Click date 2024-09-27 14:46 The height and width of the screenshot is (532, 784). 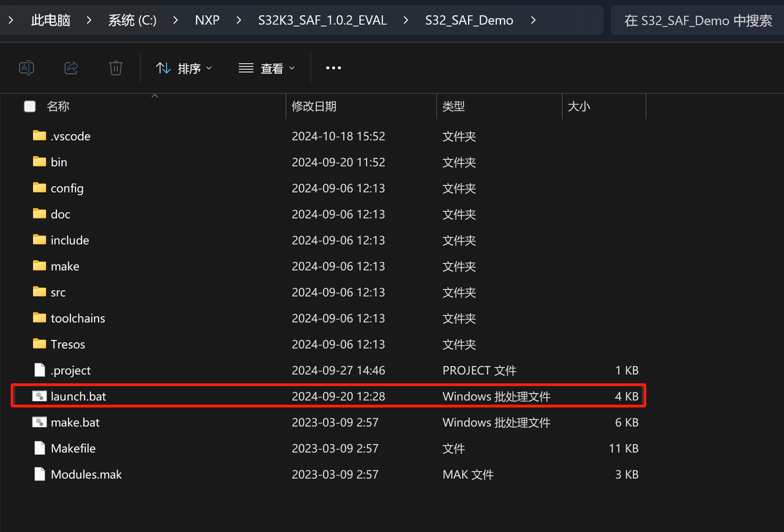pyautogui.click(x=338, y=370)
